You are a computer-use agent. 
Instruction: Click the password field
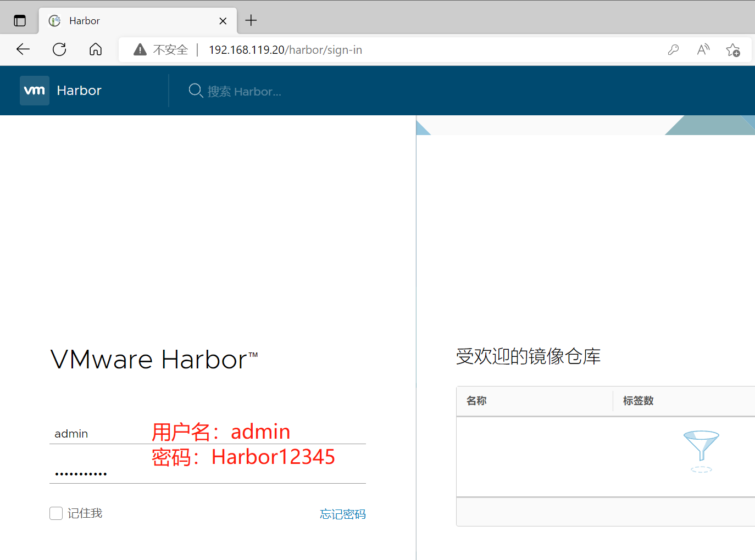click(x=208, y=473)
